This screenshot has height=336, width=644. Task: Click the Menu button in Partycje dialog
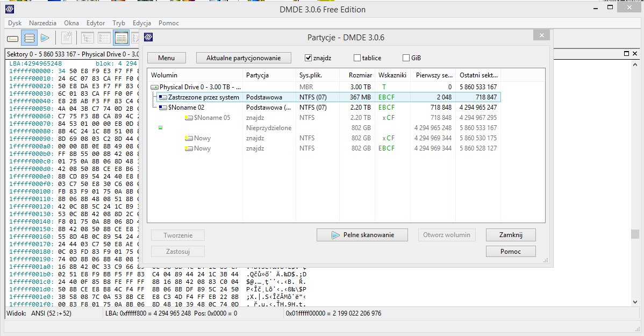click(x=166, y=58)
